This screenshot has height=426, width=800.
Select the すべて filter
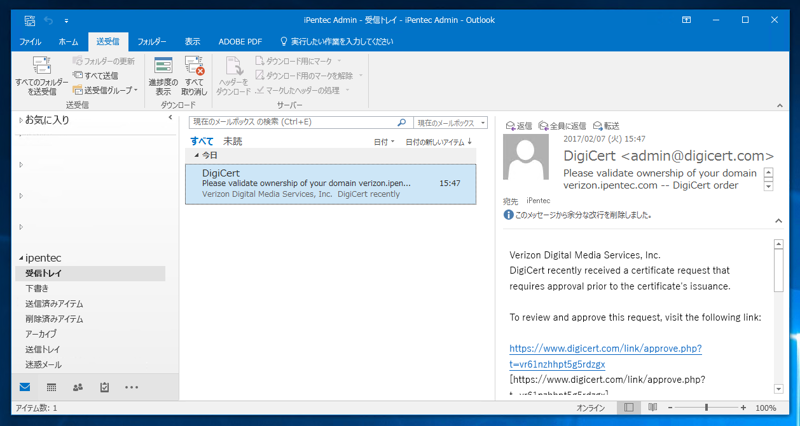pos(202,141)
